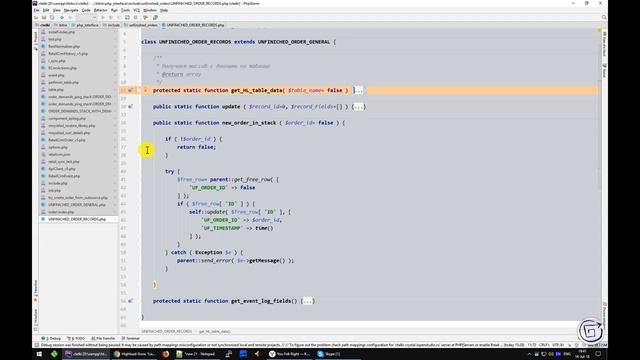Open the View menu
Screen dimensions: 640x360
tap(57, 10)
